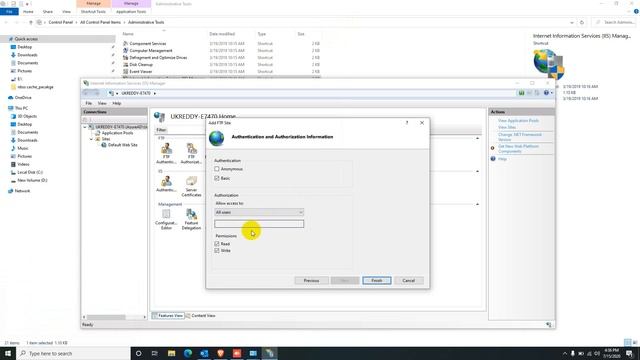The width and height of the screenshot is (640, 360).
Task: Collapse the IIS features group
Action: (x=478, y=171)
